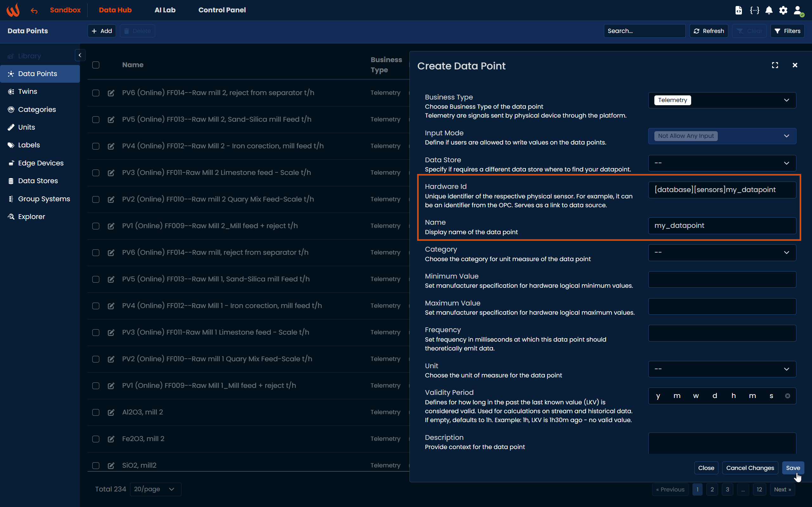Screen dimensions: 812x507
Task: Click into the Minimum Value input field
Action: pos(722,279)
